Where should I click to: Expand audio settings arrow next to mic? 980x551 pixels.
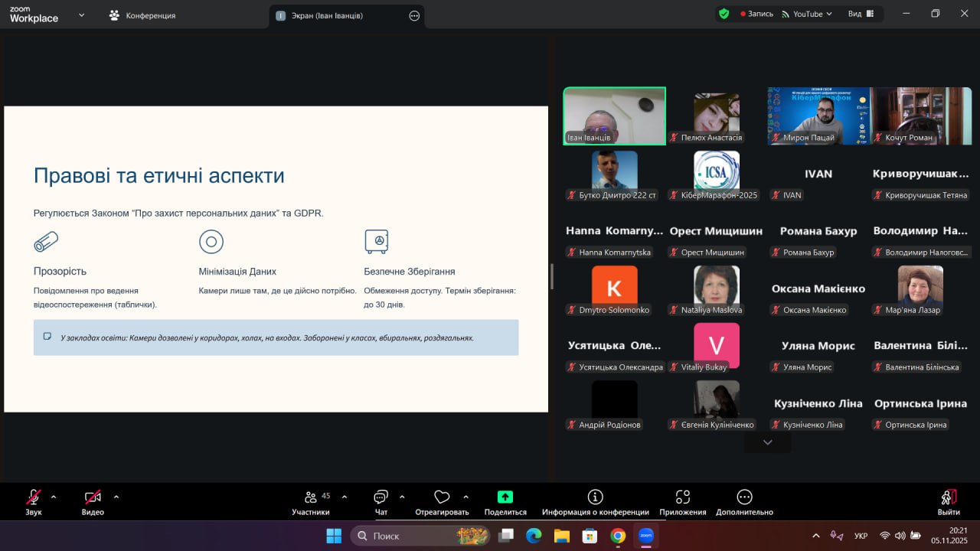coord(54,497)
